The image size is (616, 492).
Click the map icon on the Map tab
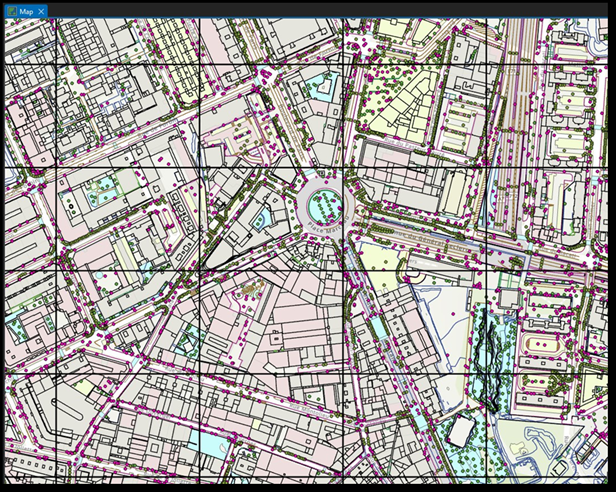click(11, 10)
